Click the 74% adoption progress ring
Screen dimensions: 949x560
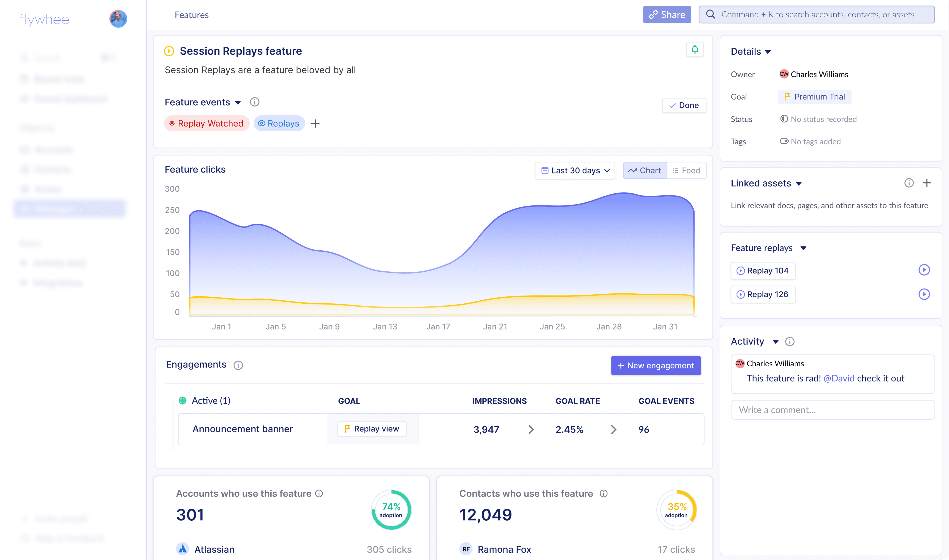391,510
